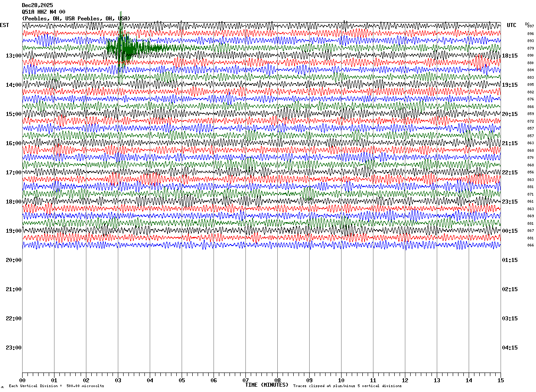536x392 pixels.
Task: Click the 18:15 UTC time label
Action: [x=510, y=55]
